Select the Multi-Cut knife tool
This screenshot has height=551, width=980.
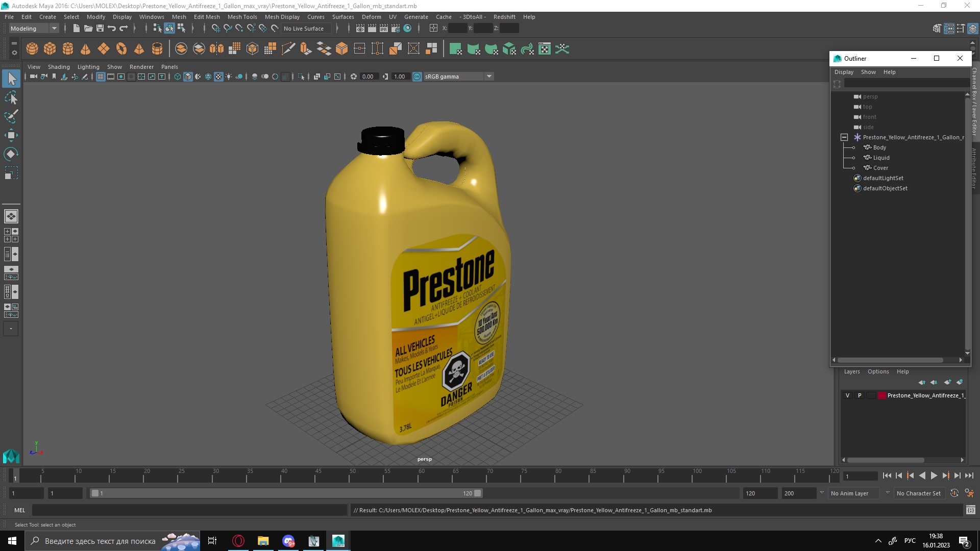point(288,49)
